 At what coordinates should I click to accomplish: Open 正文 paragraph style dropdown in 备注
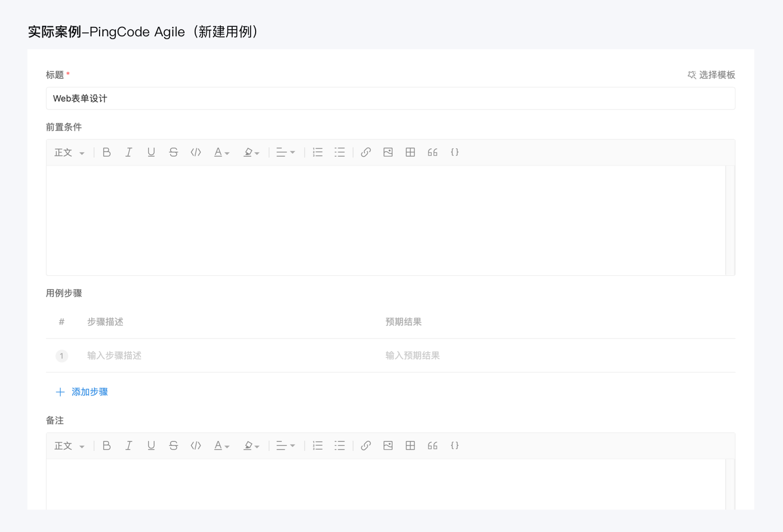coord(69,446)
